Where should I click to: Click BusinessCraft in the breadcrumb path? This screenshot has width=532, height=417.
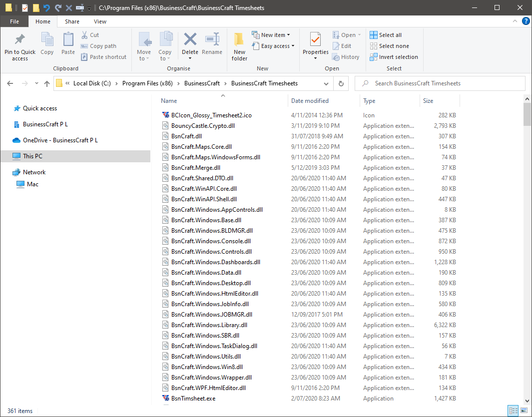coord(202,83)
